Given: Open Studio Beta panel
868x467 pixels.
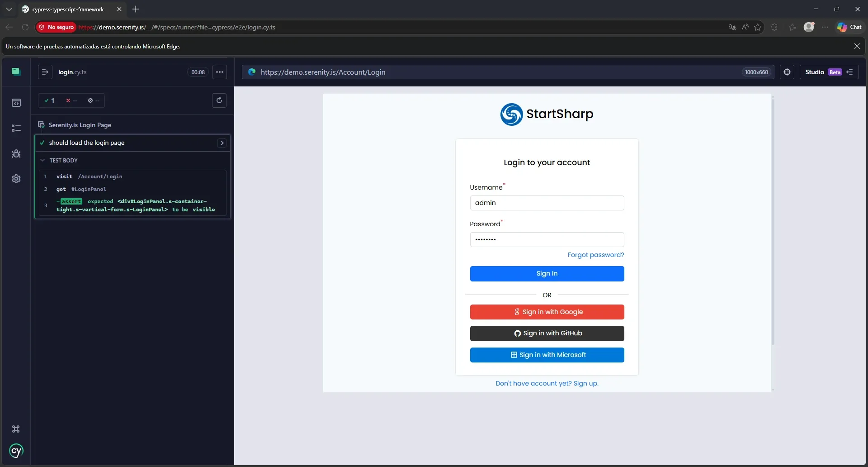Looking at the screenshot, I should pyautogui.click(x=829, y=72).
